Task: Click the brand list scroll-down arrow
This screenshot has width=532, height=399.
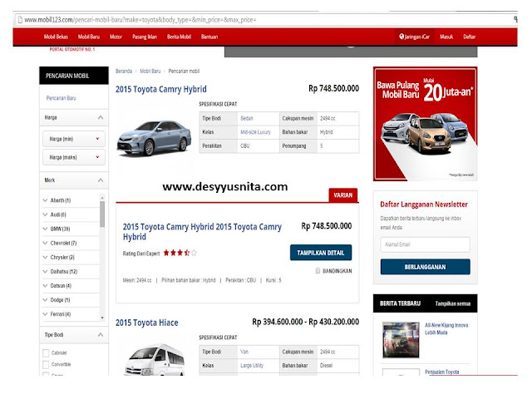Action: click(x=102, y=318)
